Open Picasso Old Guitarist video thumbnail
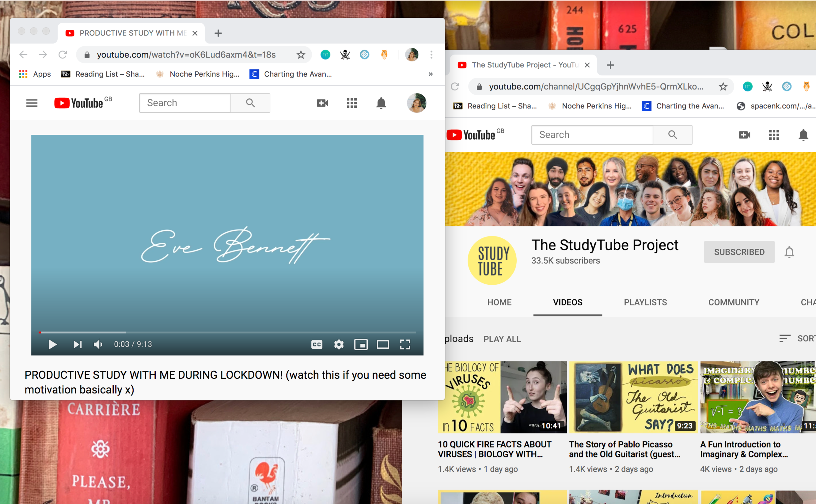 pyautogui.click(x=633, y=397)
